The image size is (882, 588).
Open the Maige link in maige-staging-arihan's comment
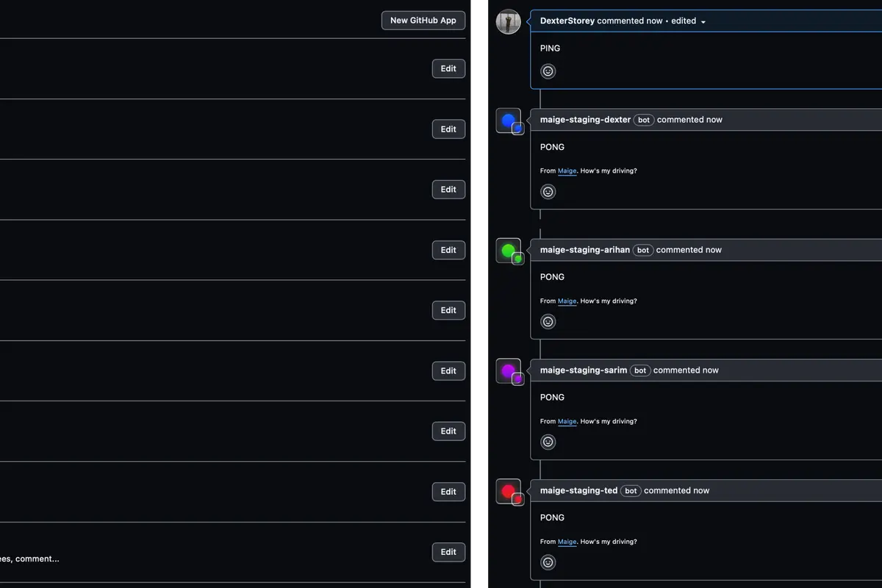[x=567, y=301]
